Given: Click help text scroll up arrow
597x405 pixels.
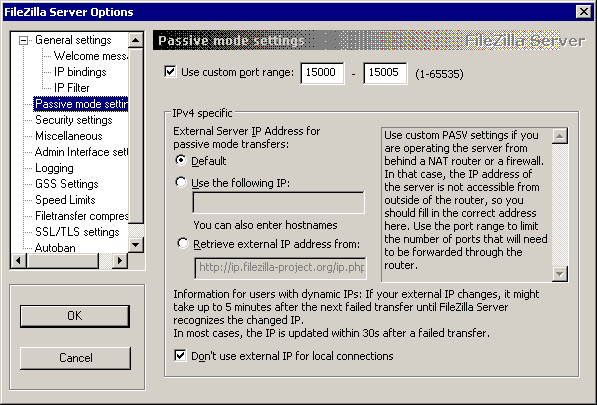Looking at the screenshot, I should 560,136.
